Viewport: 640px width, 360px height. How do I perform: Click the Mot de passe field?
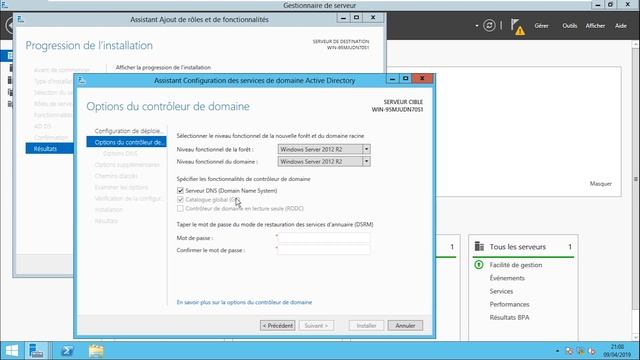click(324, 238)
